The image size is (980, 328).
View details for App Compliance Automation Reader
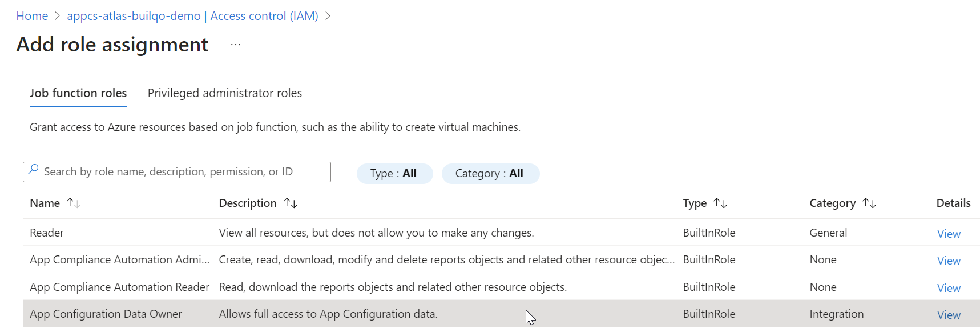949,288
